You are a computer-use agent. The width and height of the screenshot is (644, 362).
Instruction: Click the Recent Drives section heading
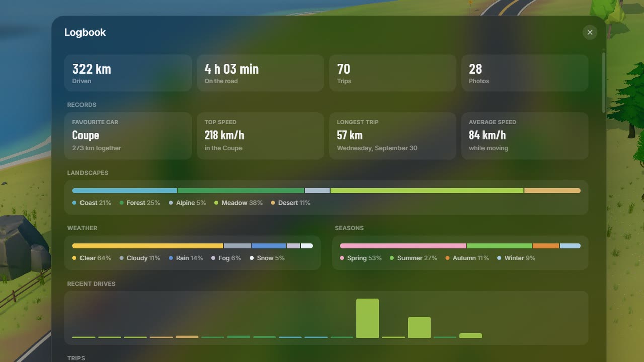pos(91,284)
